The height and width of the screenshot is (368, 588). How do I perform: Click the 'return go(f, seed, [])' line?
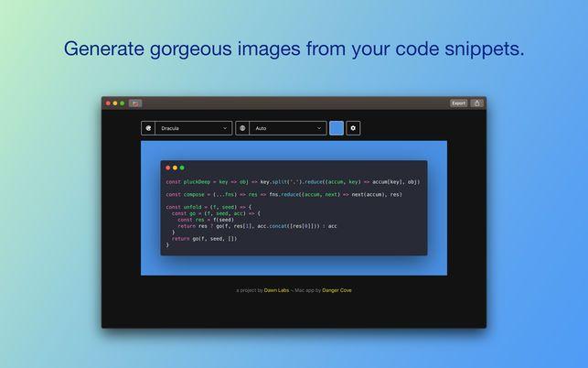pos(204,238)
